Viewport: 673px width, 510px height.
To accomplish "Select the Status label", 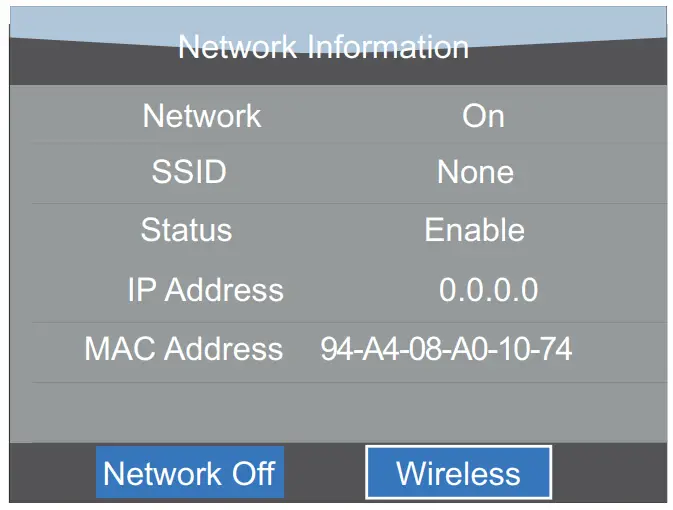I will click(x=186, y=230).
